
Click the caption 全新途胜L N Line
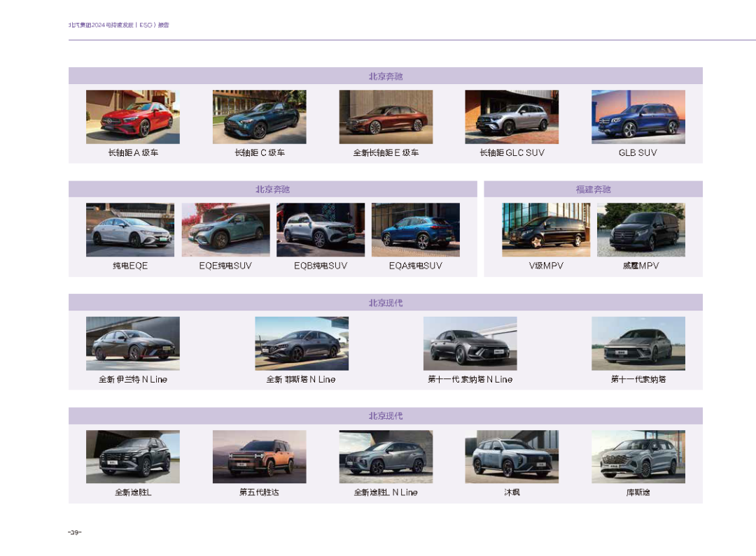coord(386,492)
